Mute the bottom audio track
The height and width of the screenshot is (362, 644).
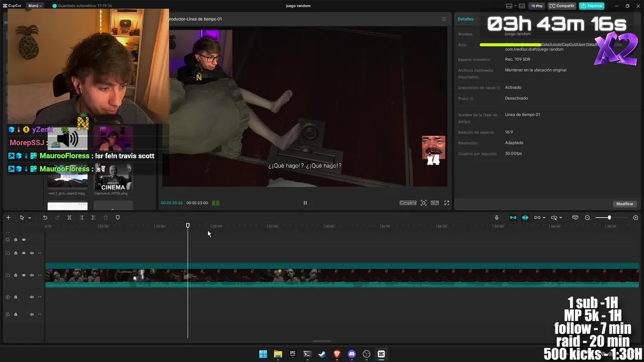click(32, 314)
